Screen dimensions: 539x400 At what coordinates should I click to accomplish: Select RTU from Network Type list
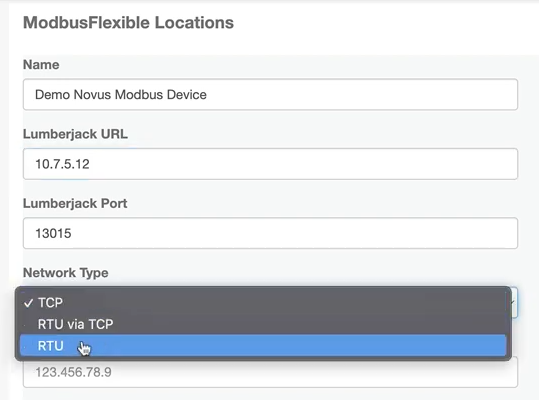(x=263, y=345)
